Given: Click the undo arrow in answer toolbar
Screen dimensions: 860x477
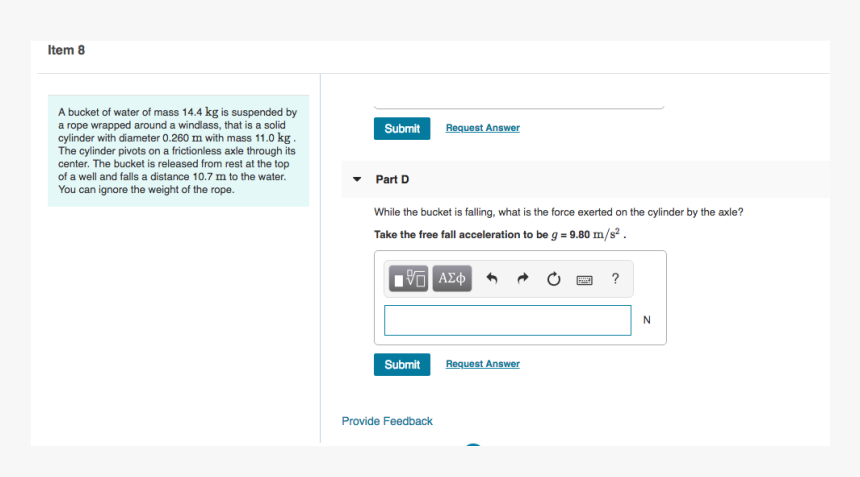Looking at the screenshot, I should pyautogui.click(x=491, y=279).
